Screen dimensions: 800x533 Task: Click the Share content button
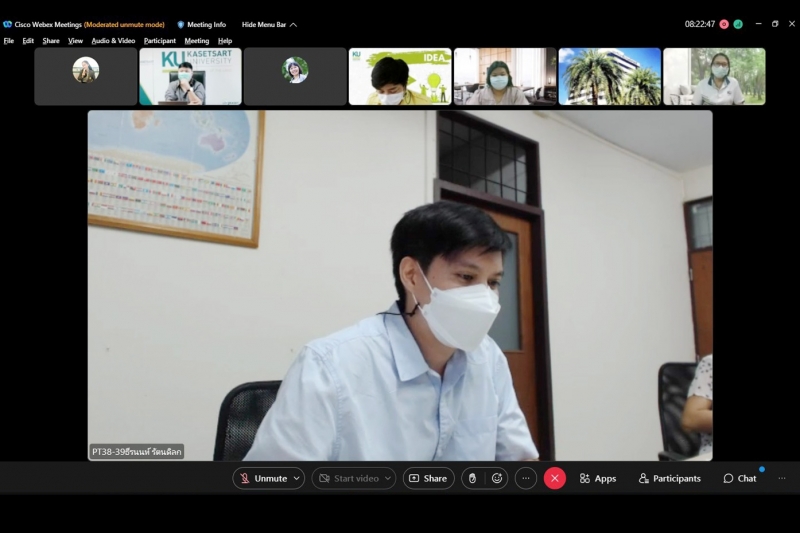428,478
